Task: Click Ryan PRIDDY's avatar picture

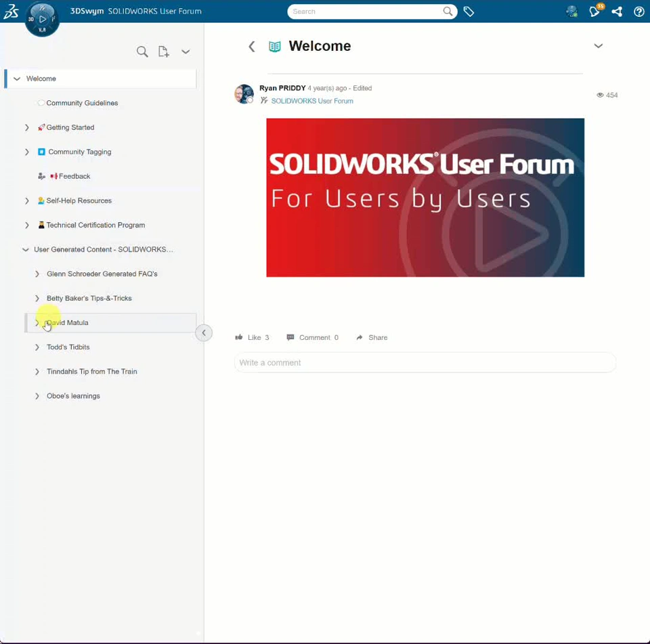Action: pyautogui.click(x=244, y=94)
